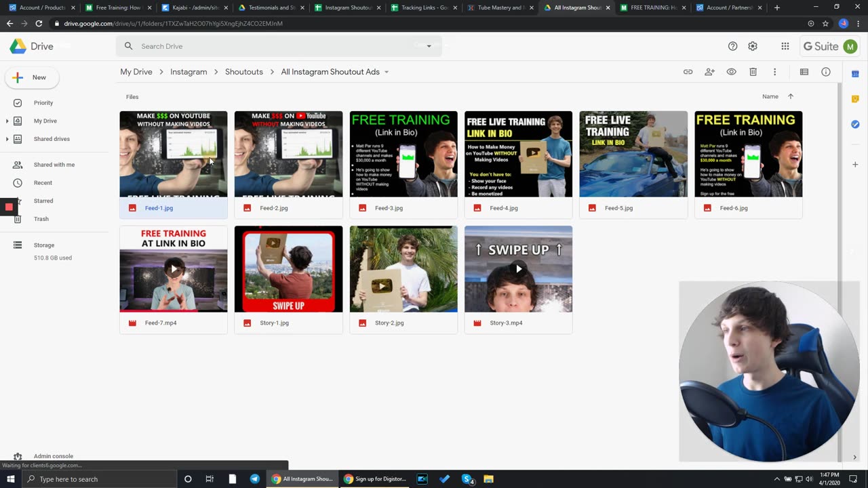
Task: Select the Feed-2.jpg file
Action: click(x=288, y=165)
